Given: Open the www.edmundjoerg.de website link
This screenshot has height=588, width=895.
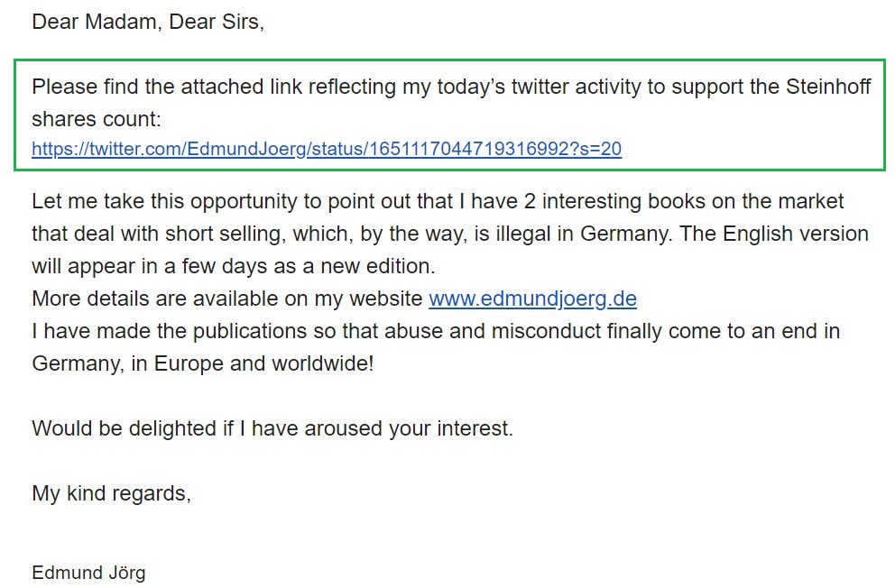Looking at the screenshot, I should (x=532, y=299).
